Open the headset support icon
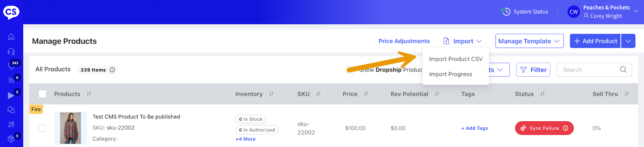644x147 pixels. 11,51
